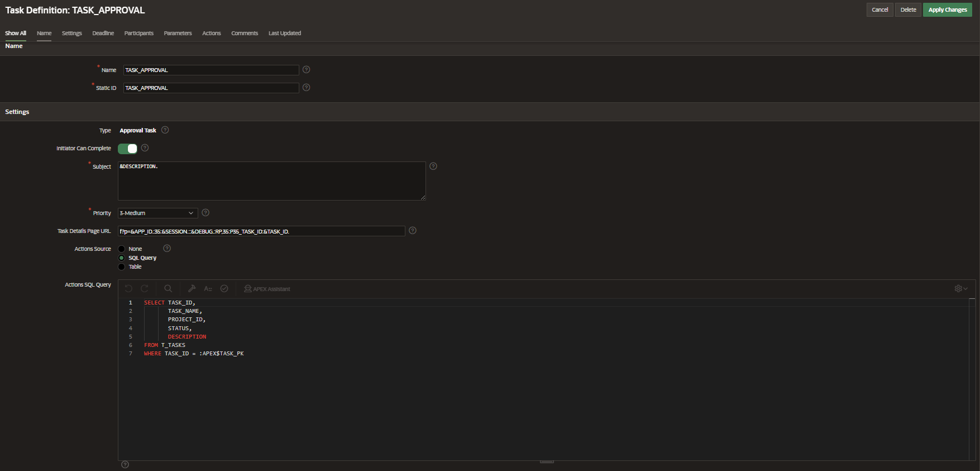980x471 pixels.
Task: Show help for the Type field
Action: tap(165, 130)
